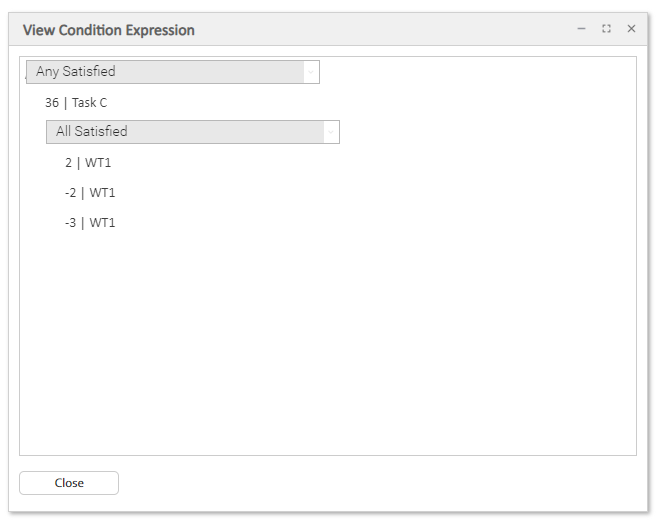Click the number 36 before Task C
The height and width of the screenshot is (526, 659).
coord(52,102)
